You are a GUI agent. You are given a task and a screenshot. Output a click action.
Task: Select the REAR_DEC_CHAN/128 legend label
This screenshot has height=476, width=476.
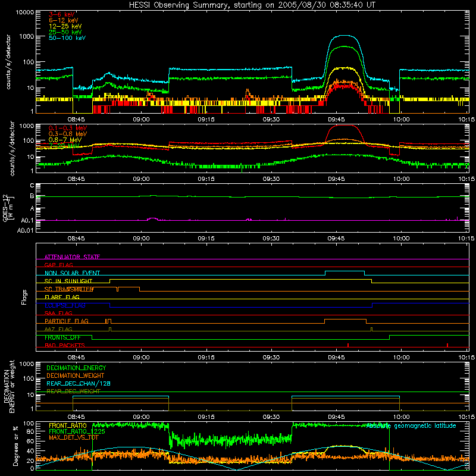[79, 383]
